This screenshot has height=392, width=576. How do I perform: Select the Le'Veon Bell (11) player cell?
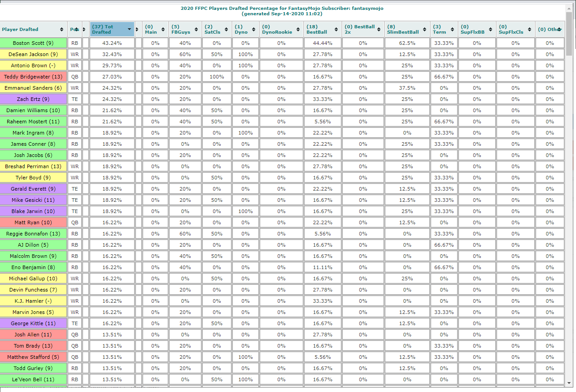click(x=33, y=379)
